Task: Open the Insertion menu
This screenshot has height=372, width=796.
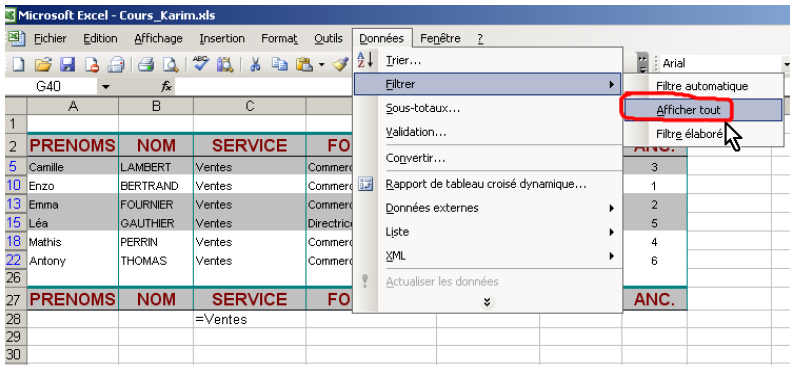Action: [x=222, y=39]
